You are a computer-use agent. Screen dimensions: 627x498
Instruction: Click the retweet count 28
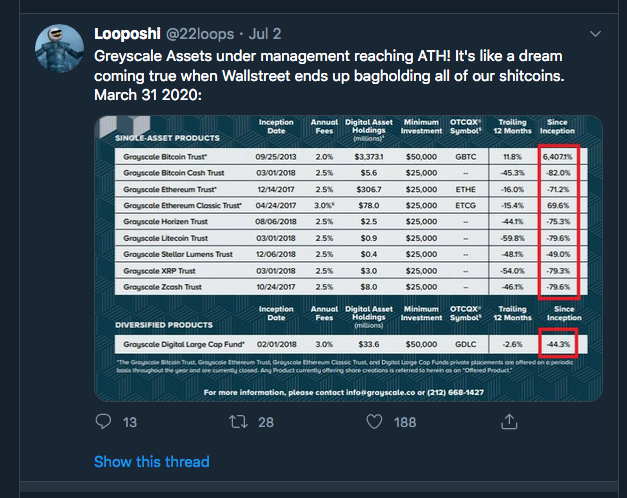(266, 422)
